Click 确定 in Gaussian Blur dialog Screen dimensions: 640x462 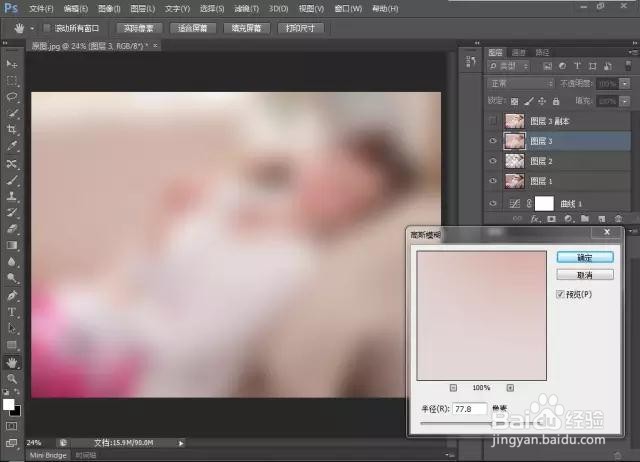click(585, 257)
